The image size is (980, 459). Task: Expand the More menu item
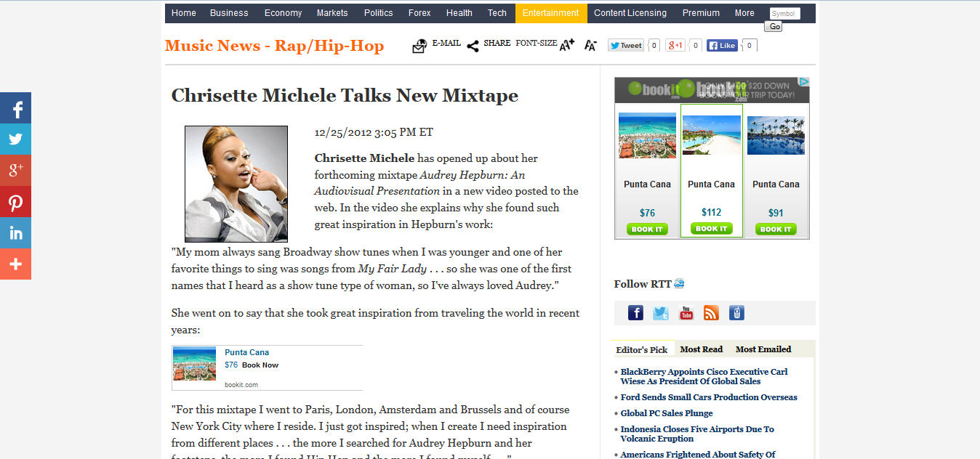[x=744, y=13]
